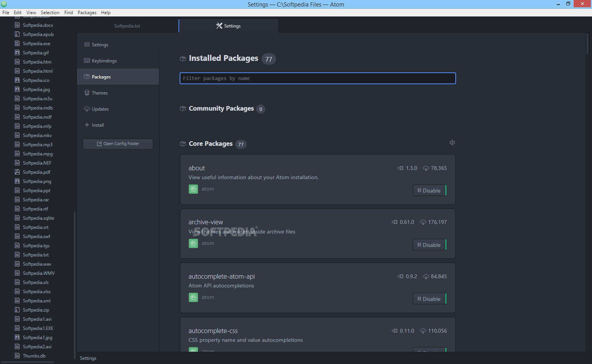Viewport: 592px width, 364px height.
Task: Open the Keybindings panel
Action: [118, 61]
